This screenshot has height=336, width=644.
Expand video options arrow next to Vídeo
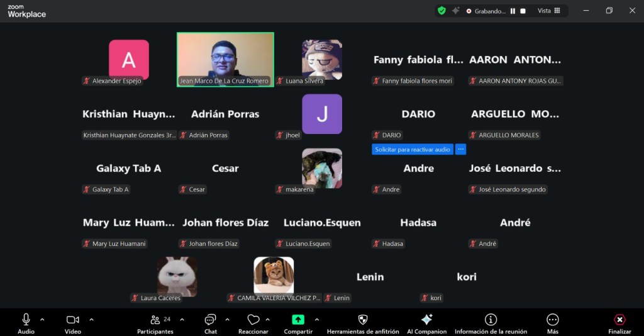pyautogui.click(x=91, y=319)
